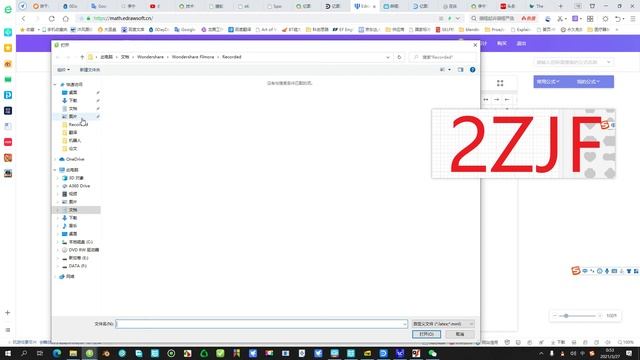Viewport: 640px width, 360px height.
Task: Select 桌面 desktop under quick access
Action: [69, 93]
